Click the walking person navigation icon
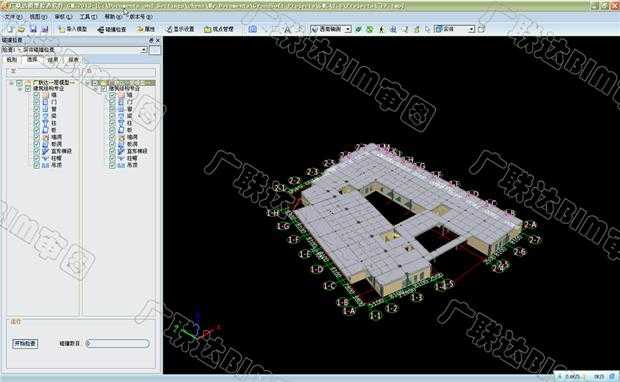620x382 pixels. (x=381, y=29)
